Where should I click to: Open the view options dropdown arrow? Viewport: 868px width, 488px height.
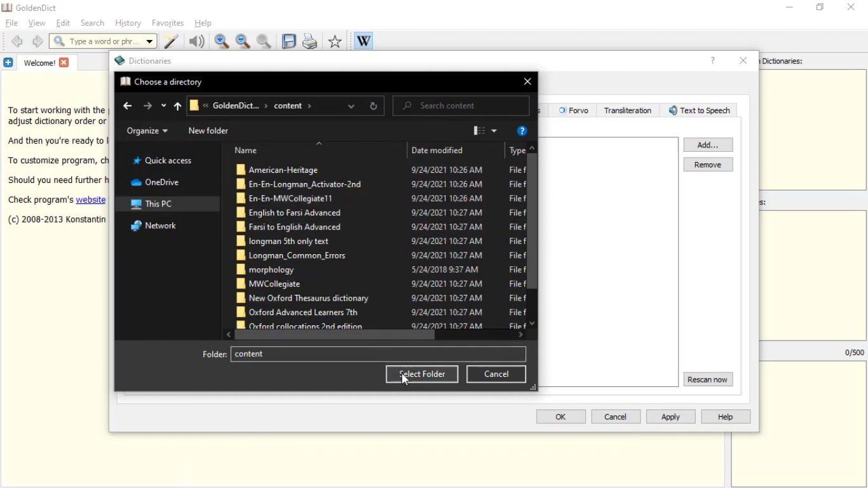[494, 131]
